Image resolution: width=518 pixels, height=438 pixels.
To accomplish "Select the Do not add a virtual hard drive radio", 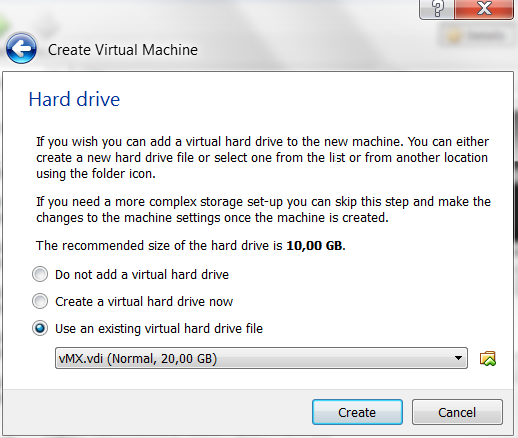I will click(40, 274).
